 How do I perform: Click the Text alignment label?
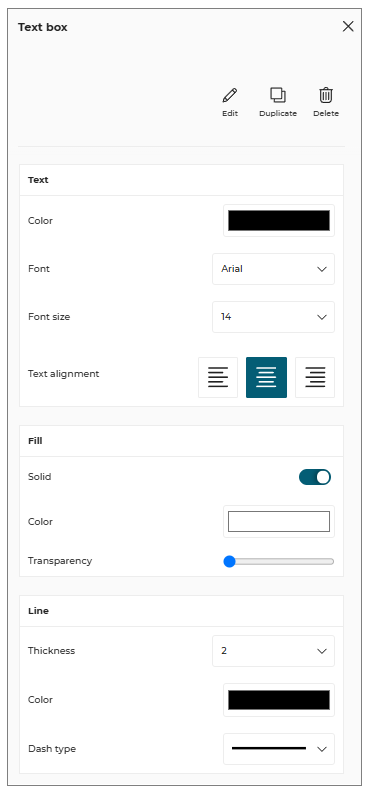(64, 374)
